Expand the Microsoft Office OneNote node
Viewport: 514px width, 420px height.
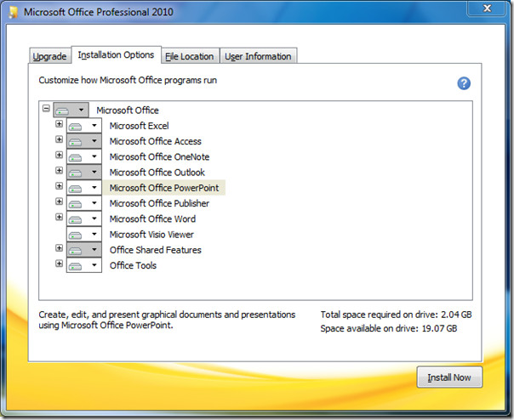click(59, 155)
